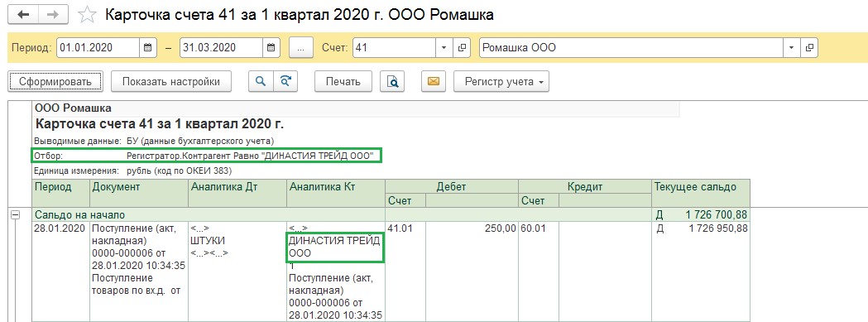Image resolution: width=868 pixels, height=322 pixels.
Task: Click the Печать button
Action: tap(343, 81)
